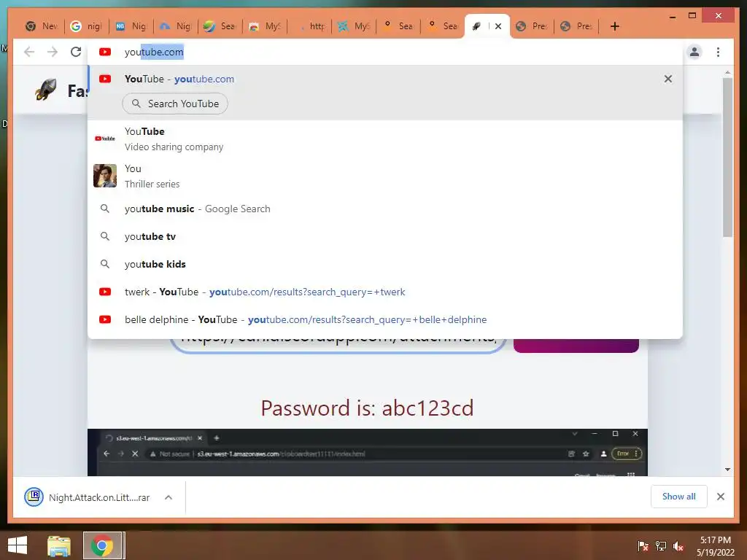Switch to second orange pin 'Sea' tab
Image resolution: width=747 pixels, height=560 pixels.
pos(443,26)
